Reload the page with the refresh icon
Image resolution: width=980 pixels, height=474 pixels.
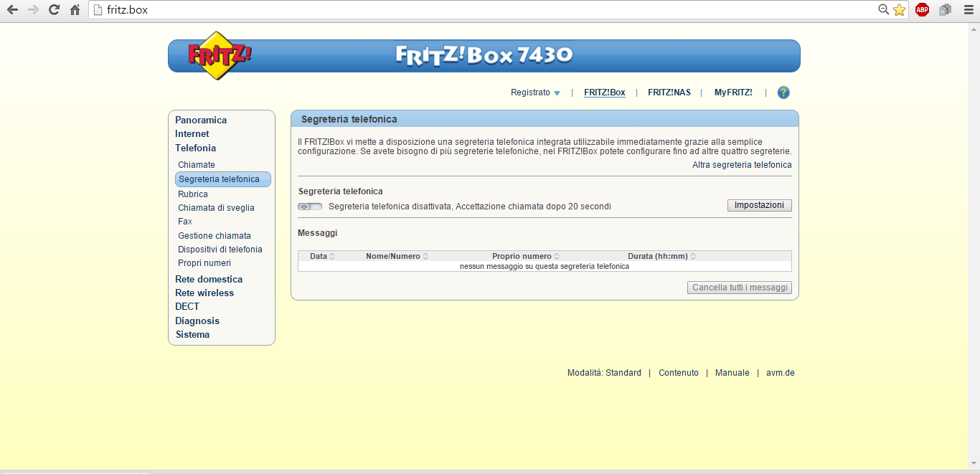54,10
